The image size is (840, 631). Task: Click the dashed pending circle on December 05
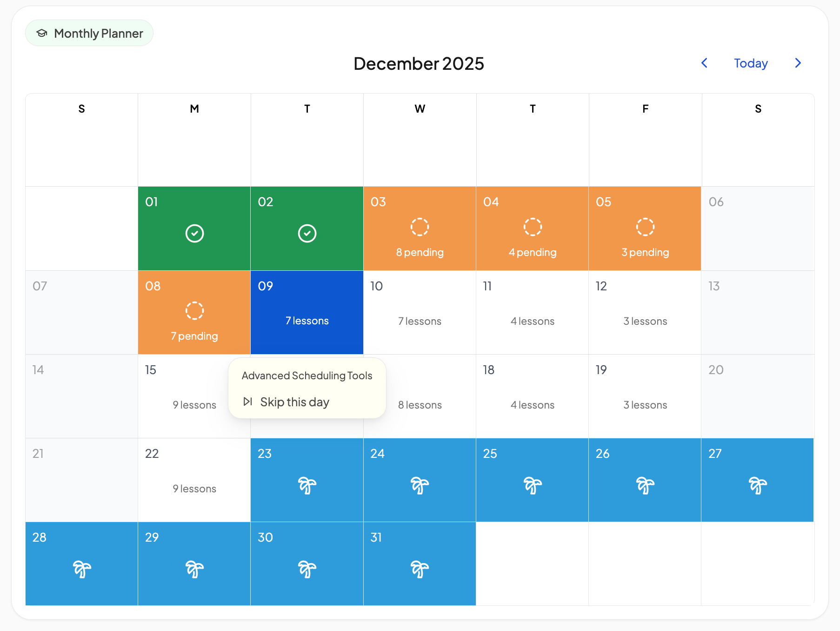(x=645, y=227)
